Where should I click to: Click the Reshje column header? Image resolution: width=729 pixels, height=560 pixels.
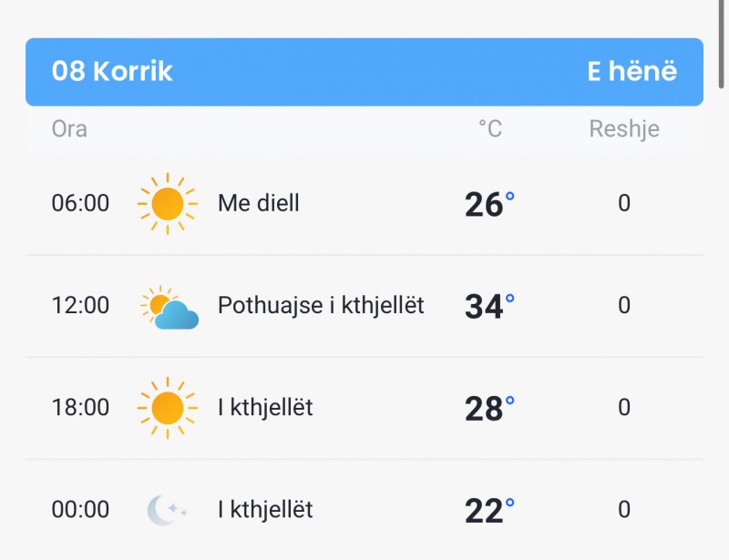pyautogui.click(x=624, y=129)
